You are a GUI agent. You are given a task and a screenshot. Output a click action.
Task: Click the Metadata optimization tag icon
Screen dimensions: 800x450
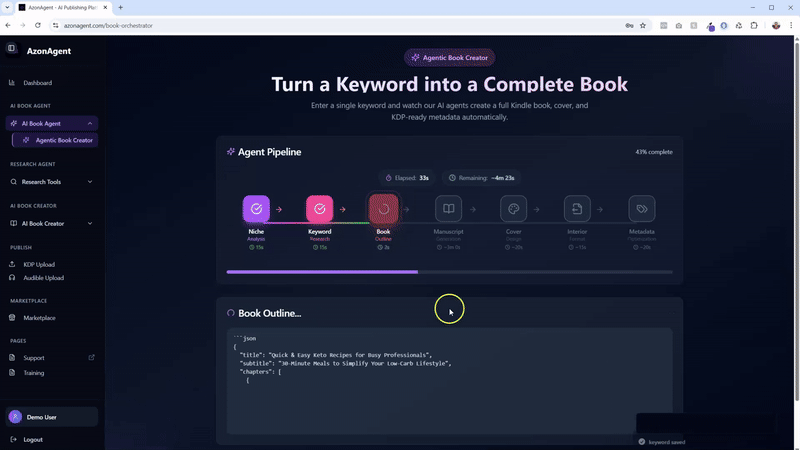[641, 209]
